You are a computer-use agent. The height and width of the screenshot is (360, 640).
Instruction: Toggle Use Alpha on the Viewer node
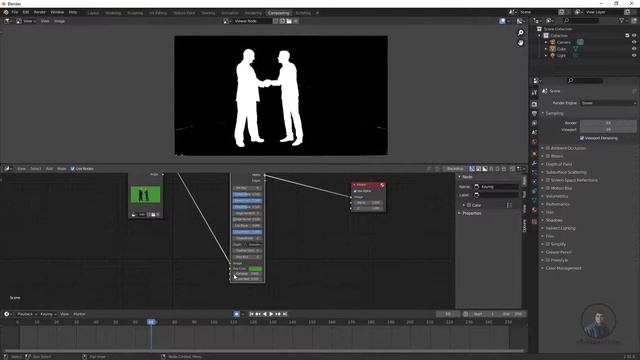pyautogui.click(x=355, y=191)
